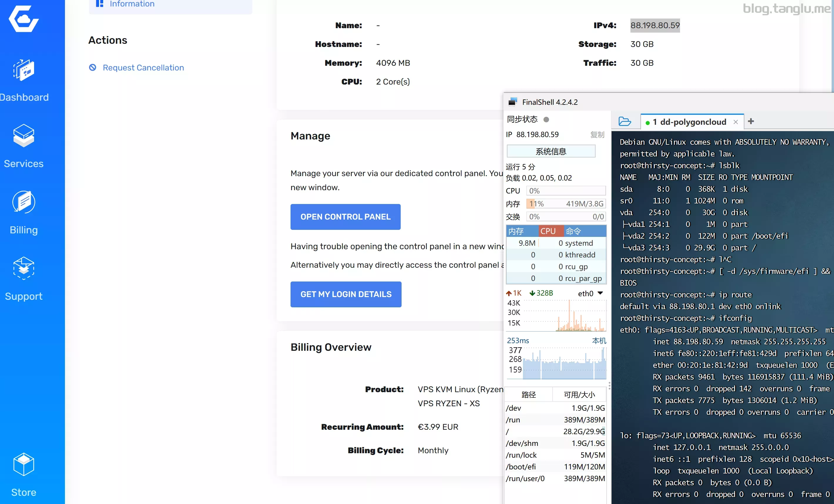Add a new FinalShell tab with plus icon
834x504 pixels.
click(751, 121)
